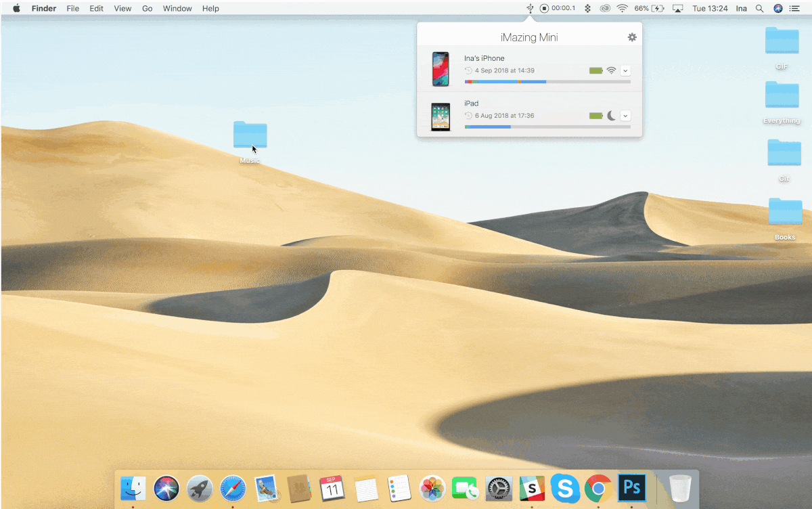Viewport: 812px width, 509px height.
Task: Expand the dropdown arrow for Ina's iPhone
Action: click(x=625, y=70)
